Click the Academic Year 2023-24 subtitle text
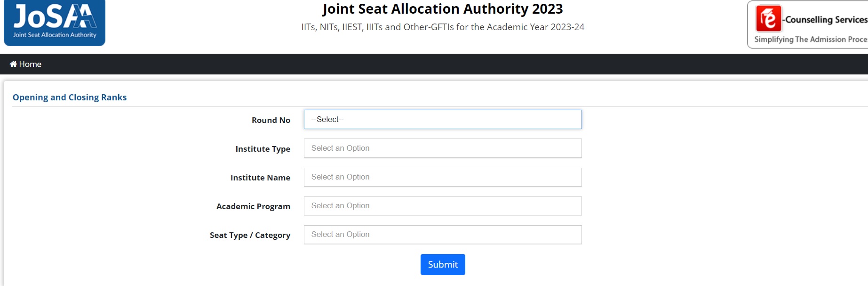This screenshot has height=286, width=868. tap(442, 27)
